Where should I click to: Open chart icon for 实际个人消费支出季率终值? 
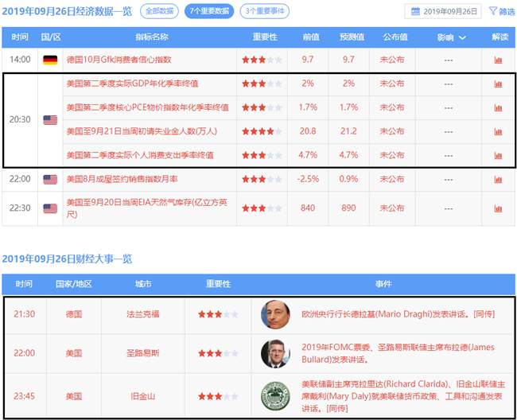[498, 155]
